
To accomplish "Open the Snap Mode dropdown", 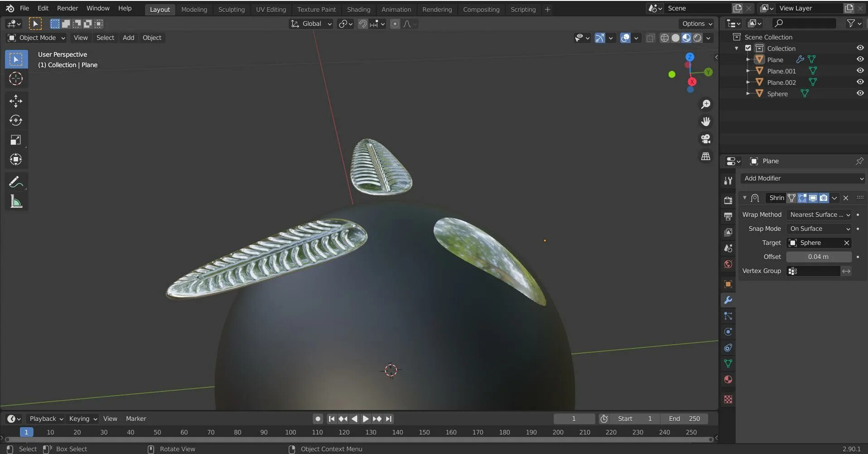I will point(819,229).
